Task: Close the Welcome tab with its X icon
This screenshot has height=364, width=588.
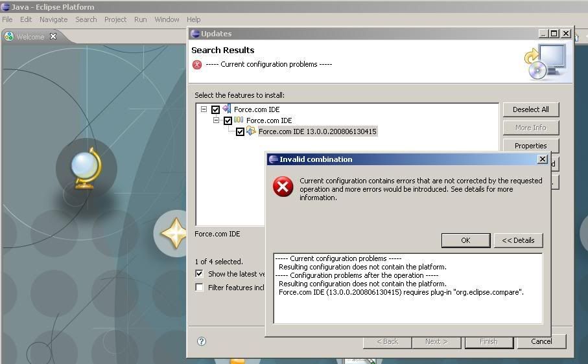Action: tap(53, 37)
